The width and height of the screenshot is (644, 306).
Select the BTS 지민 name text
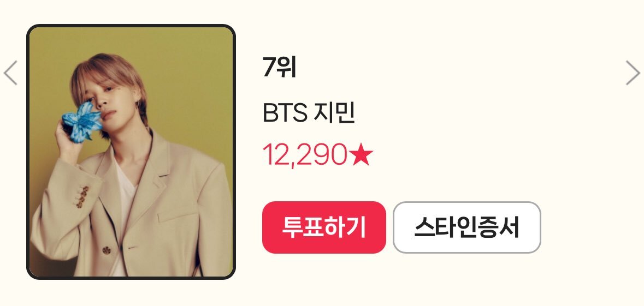coord(309,112)
